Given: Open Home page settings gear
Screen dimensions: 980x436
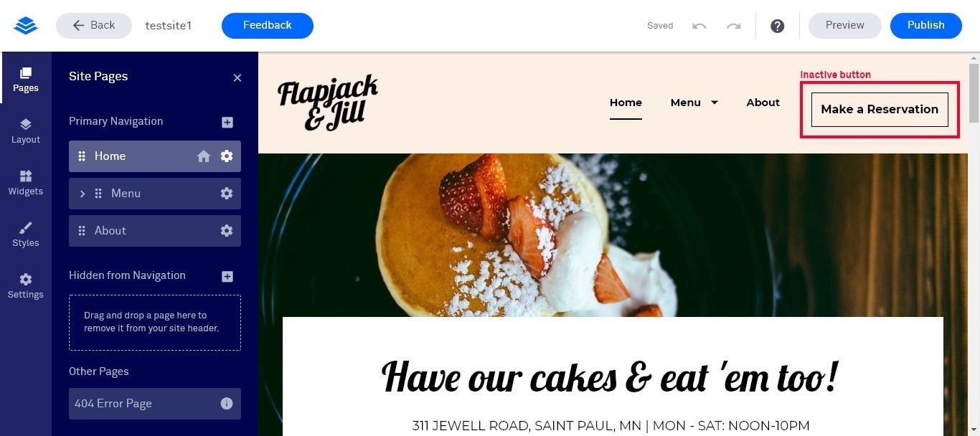Looking at the screenshot, I should click(x=227, y=156).
